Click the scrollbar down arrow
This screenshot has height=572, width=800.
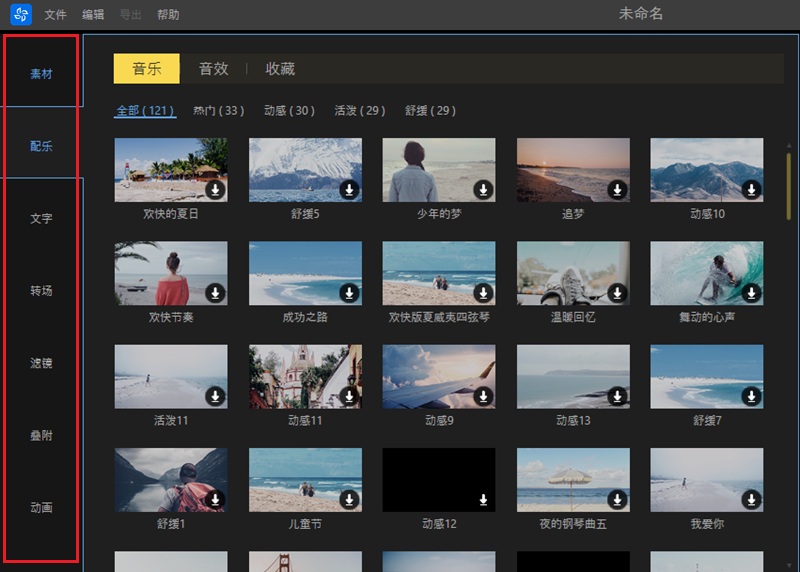coord(789,565)
